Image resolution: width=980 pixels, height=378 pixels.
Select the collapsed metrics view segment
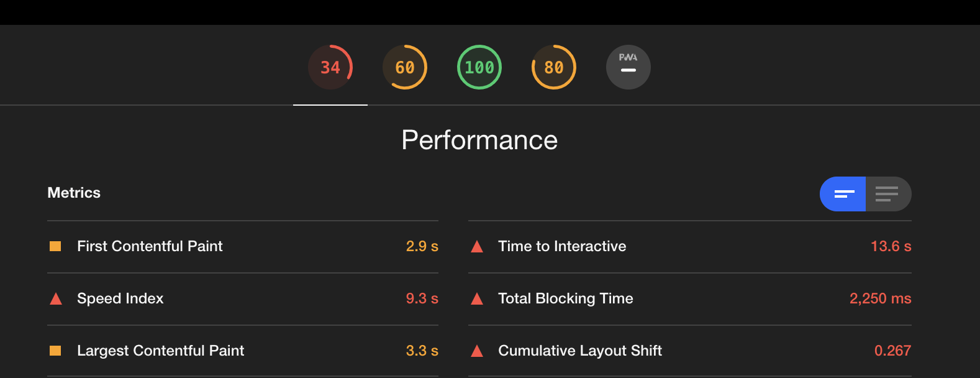(843, 193)
